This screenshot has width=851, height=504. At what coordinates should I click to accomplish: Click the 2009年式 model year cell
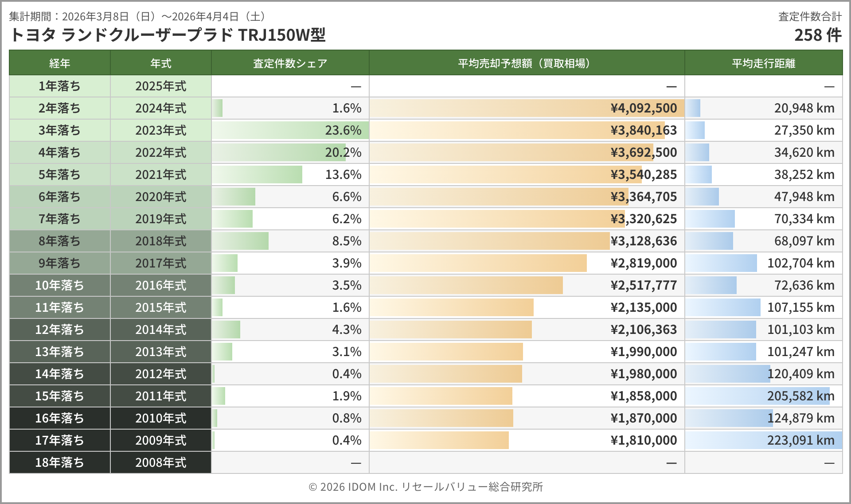tap(160, 440)
